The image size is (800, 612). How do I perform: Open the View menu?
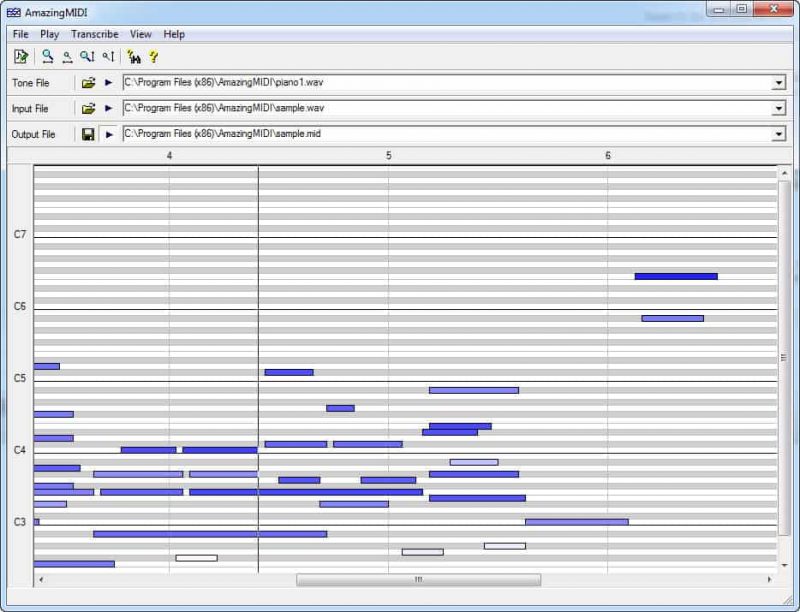pos(139,33)
